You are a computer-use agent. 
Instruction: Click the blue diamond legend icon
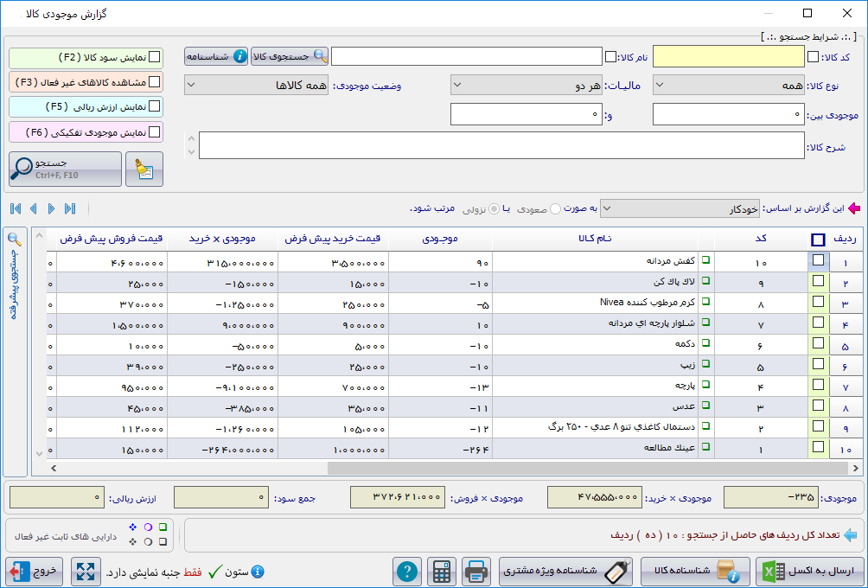point(132,527)
